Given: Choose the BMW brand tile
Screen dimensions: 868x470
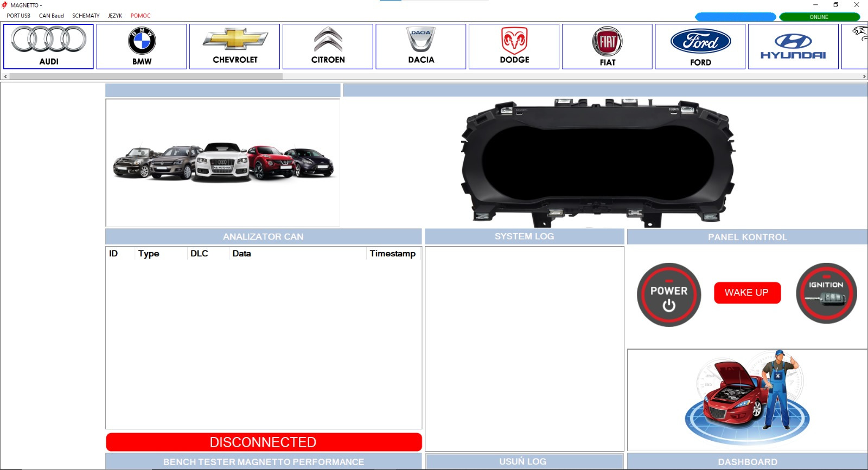Looking at the screenshot, I should (x=142, y=47).
